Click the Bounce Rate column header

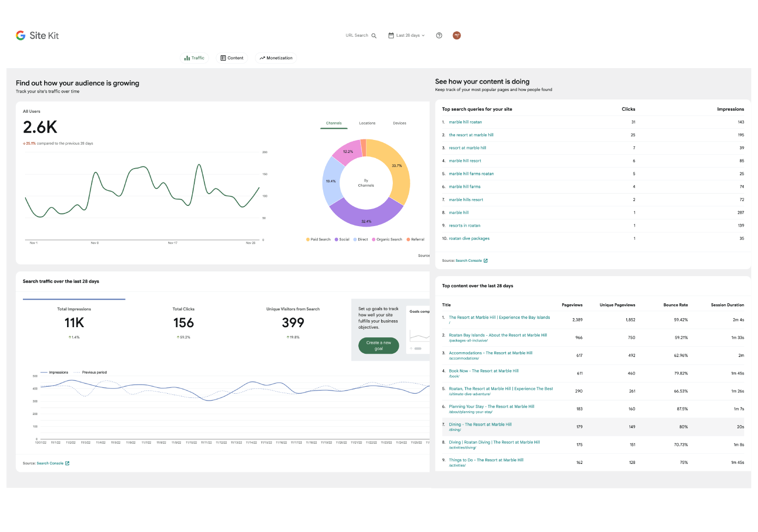(675, 305)
